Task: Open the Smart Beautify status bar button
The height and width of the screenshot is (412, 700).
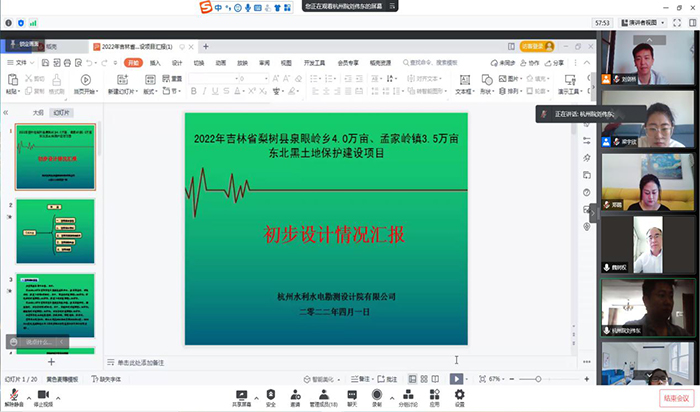Action: (x=322, y=379)
